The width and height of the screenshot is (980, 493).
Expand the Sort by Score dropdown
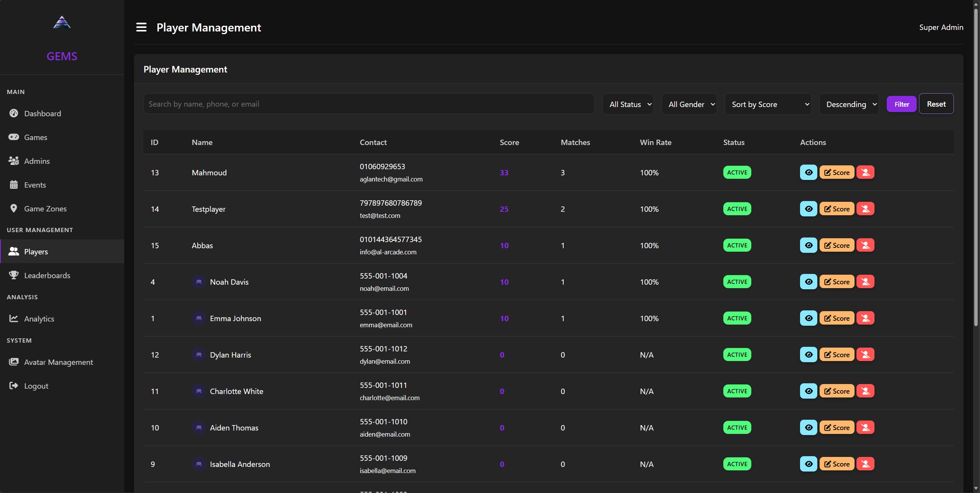click(x=768, y=104)
